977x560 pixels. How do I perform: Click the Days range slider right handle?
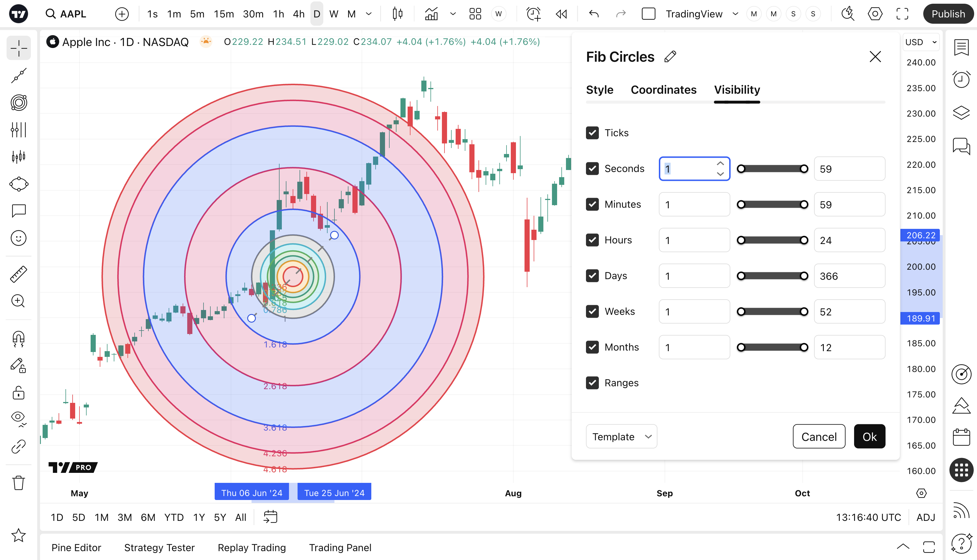click(x=804, y=276)
